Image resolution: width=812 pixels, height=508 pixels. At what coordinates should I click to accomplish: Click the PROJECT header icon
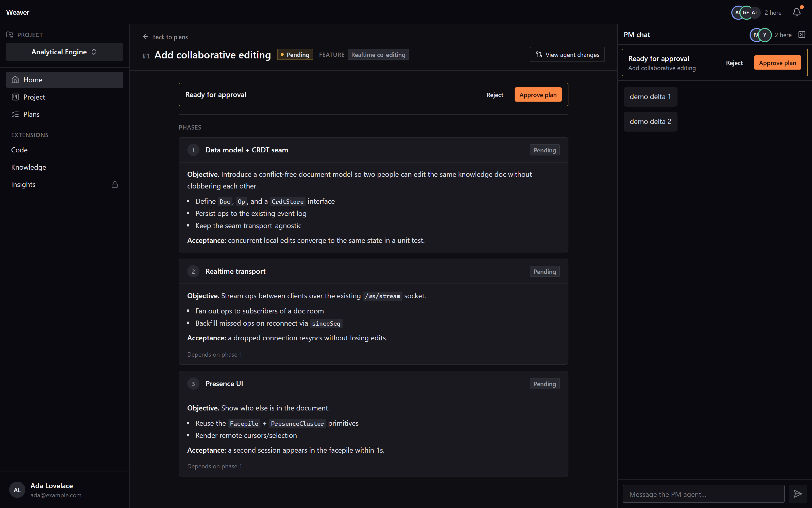pyautogui.click(x=10, y=35)
